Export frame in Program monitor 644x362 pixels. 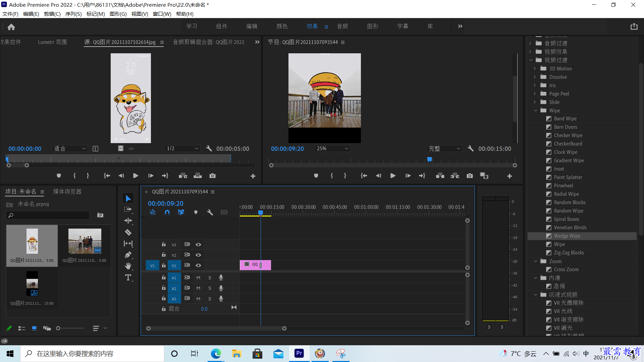pyautogui.click(x=470, y=176)
